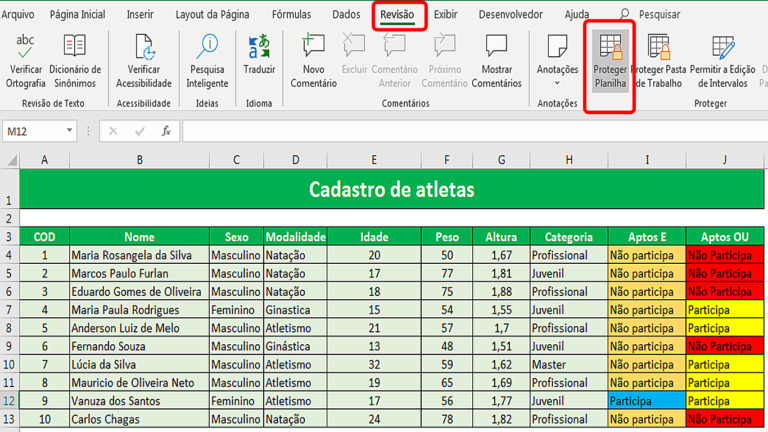Select cell Maria Rosangela da Silva
Image resolution: width=768 pixels, height=432 pixels.
coord(140,255)
